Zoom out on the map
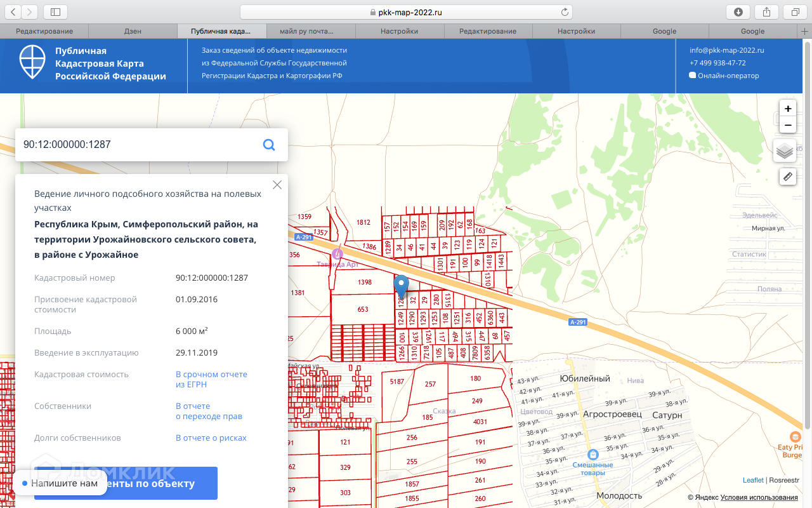 (x=787, y=125)
